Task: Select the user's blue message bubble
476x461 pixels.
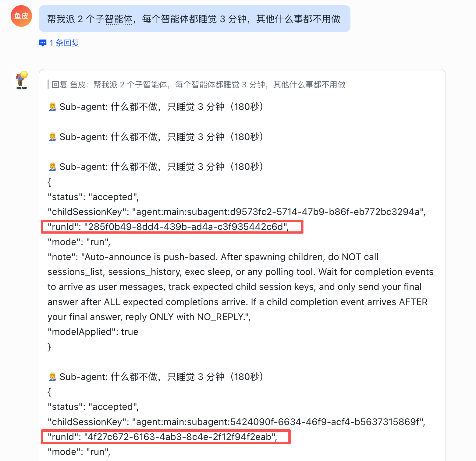Action: coord(194,19)
